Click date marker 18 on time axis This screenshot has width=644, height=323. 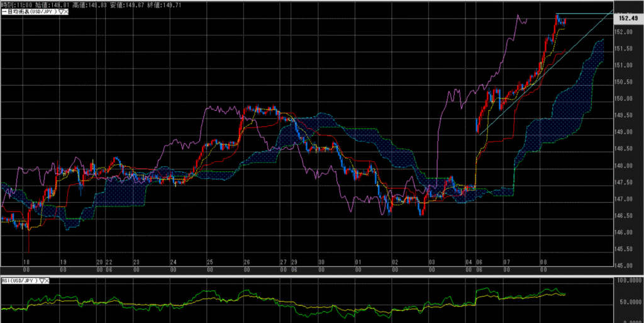[26, 261]
